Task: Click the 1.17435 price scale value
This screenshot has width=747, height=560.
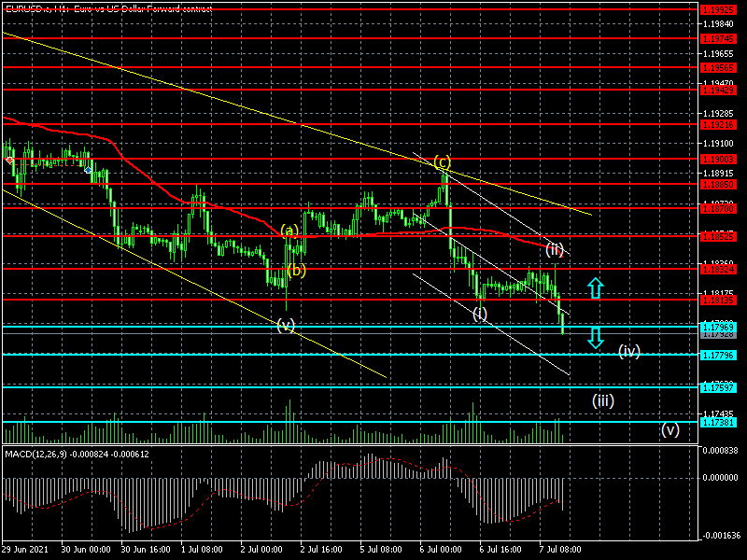Action: click(718, 413)
